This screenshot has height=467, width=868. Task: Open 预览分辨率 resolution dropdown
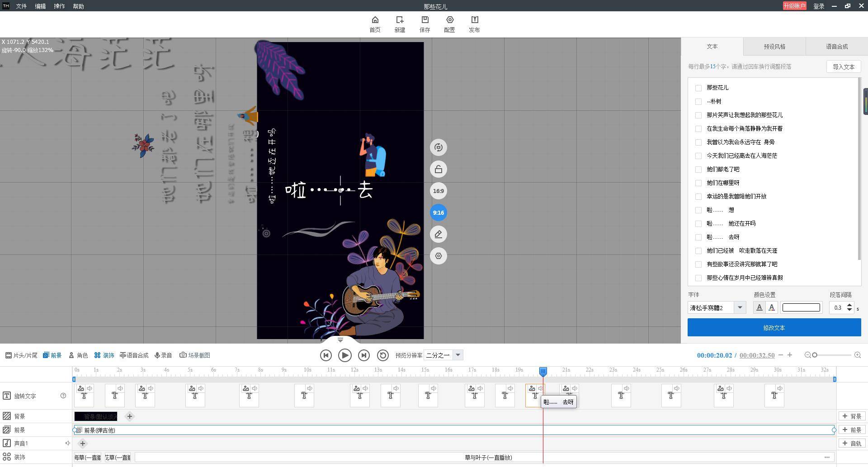click(x=458, y=355)
